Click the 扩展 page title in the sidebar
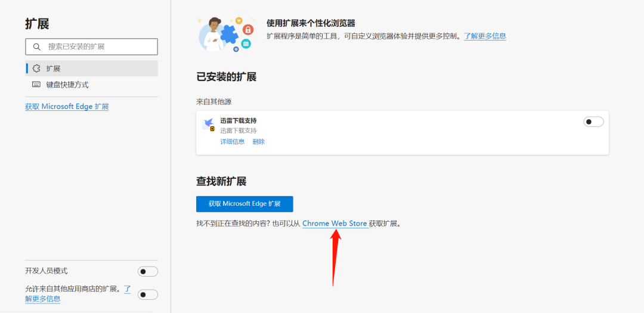Image resolution: width=644 pixels, height=313 pixels. (37, 24)
